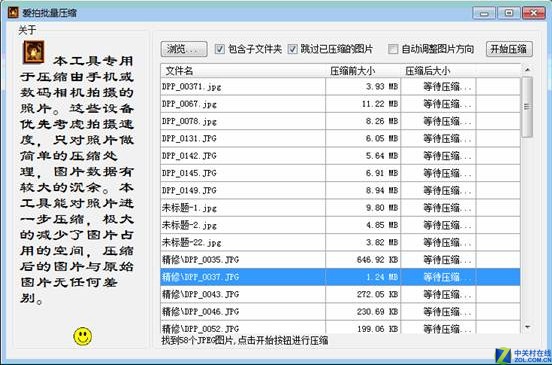Select the 未标题-1.jpg row
Screen dimensions: 552x365
point(340,208)
